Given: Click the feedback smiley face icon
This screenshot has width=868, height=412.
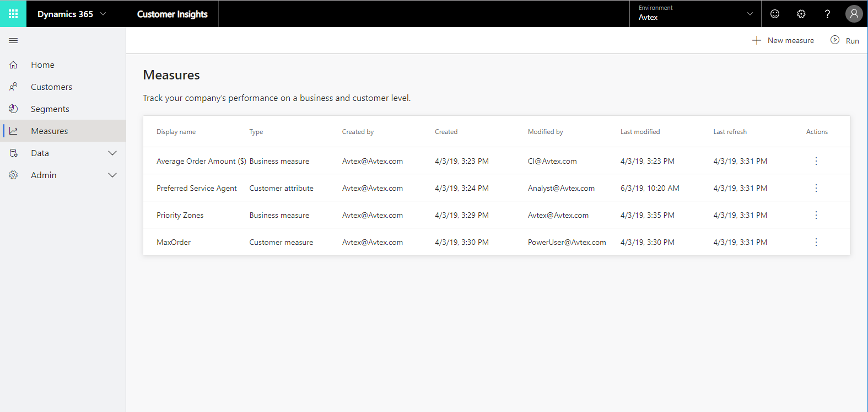Looking at the screenshot, I should coord(775,14).
